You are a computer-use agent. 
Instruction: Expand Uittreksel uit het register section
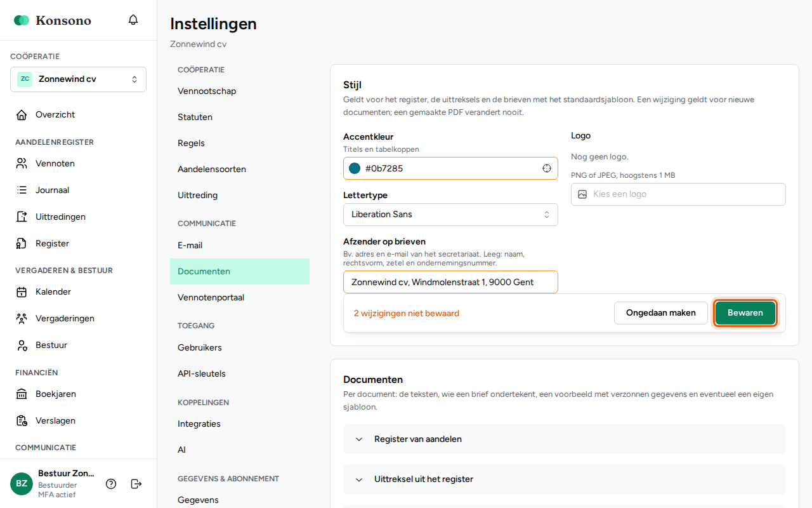pos(565,479)
